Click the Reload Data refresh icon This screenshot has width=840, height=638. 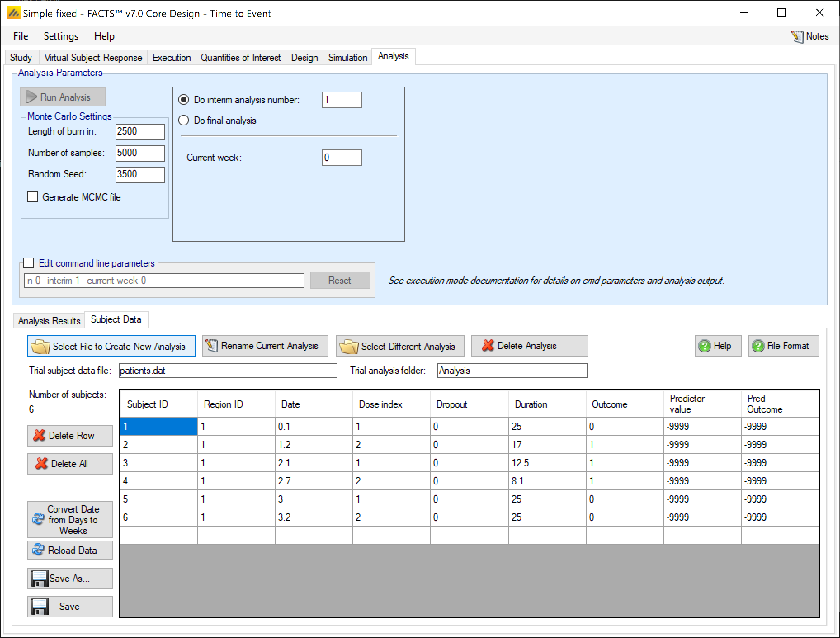coord(38,550)
